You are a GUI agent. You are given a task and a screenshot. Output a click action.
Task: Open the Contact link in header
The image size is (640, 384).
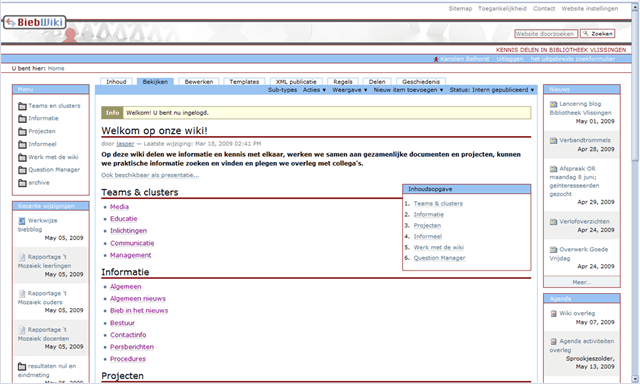544,9
